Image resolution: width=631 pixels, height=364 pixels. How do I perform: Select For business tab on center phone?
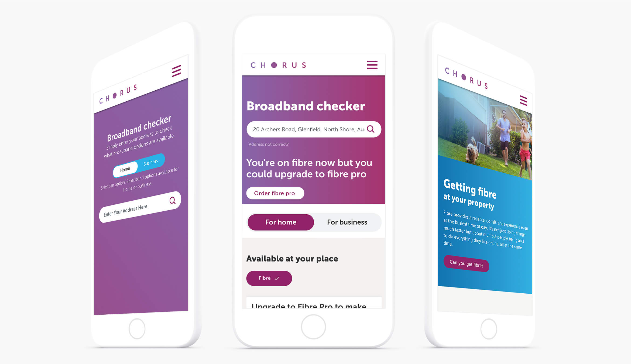(x=347, y=222)
